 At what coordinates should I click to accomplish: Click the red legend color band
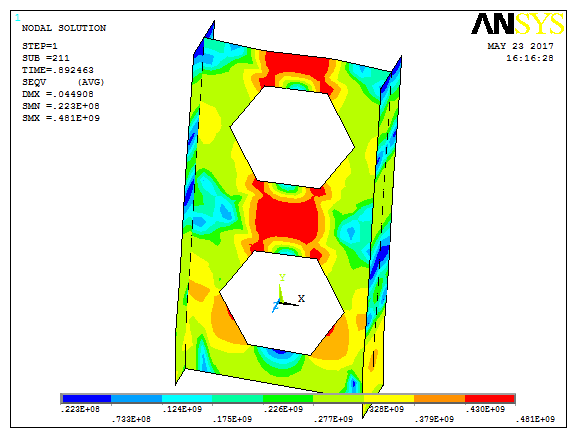pos(489,399)
